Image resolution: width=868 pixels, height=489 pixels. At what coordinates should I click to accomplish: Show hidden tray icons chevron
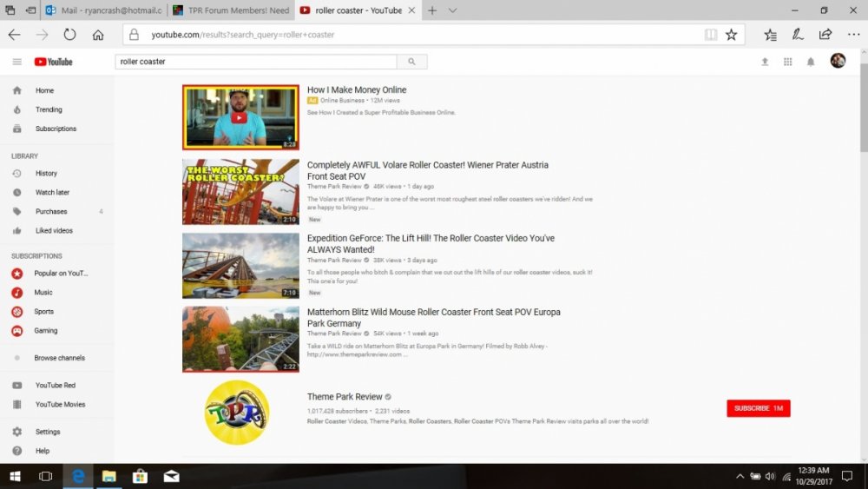click(x=740, y=476)
